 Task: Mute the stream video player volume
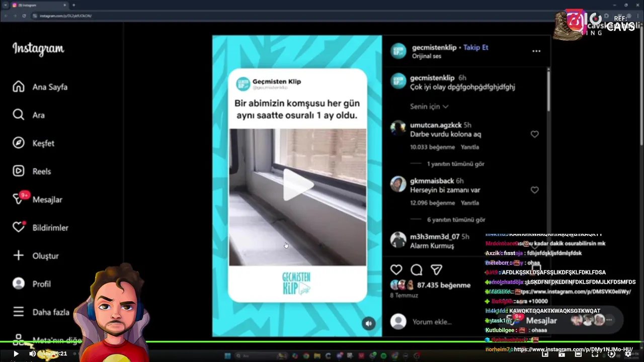coord(33,354)
